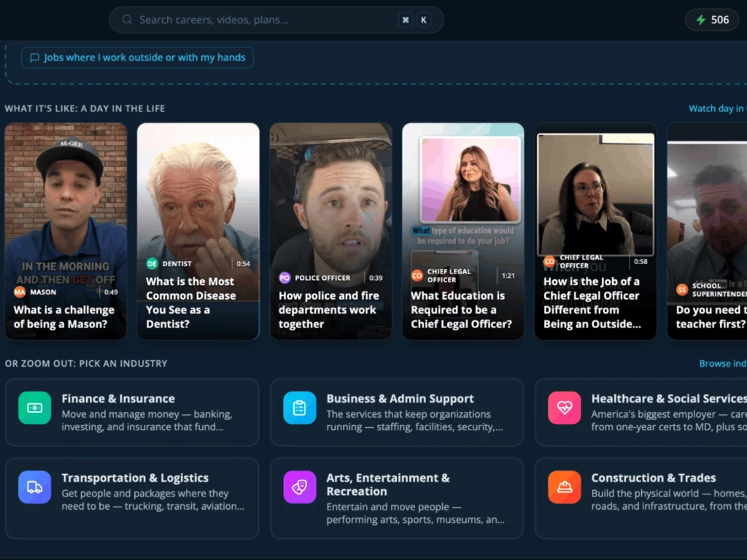Image resolution: width=747 pixels, height=560 pixels.
Task: Click the magnifier icon in search bar
Action: coord(127,20)
